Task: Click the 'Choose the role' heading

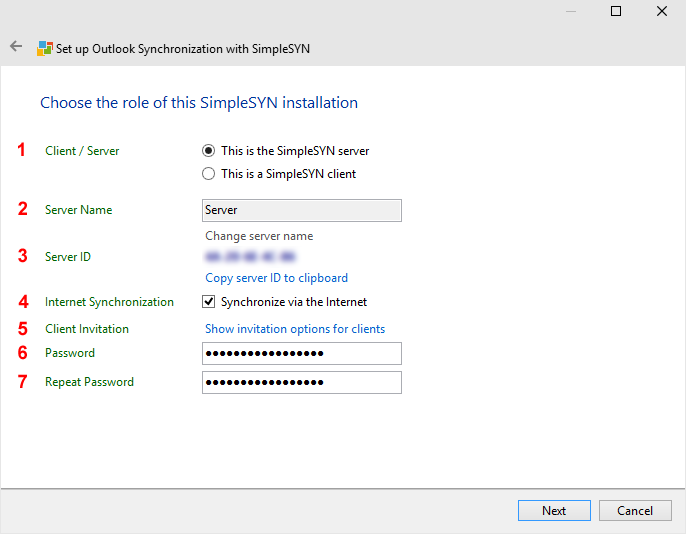Action: [x=198, y=103]
